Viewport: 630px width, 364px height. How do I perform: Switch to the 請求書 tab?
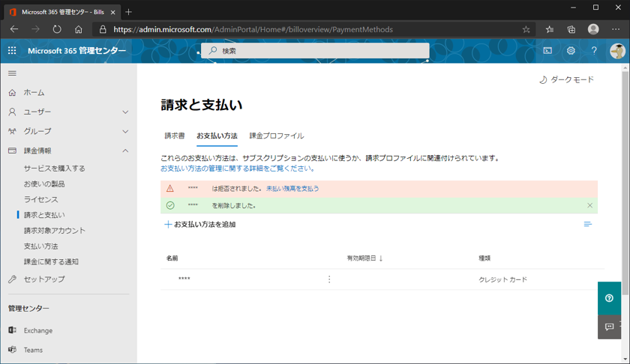(x=174, y=136)
